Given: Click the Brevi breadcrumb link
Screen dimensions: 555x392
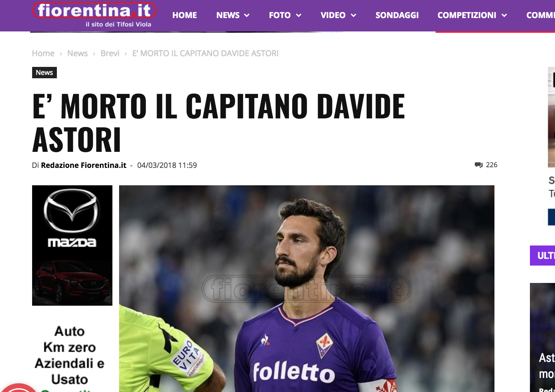Looking at the screenshot, I should click(110, 54).
